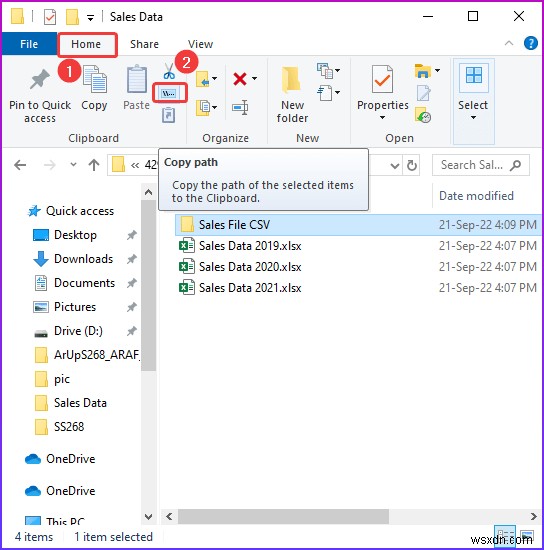Screen dimensions: 544x550
Task: Refresh the current folder view
Action: click(x=412, y=165)
